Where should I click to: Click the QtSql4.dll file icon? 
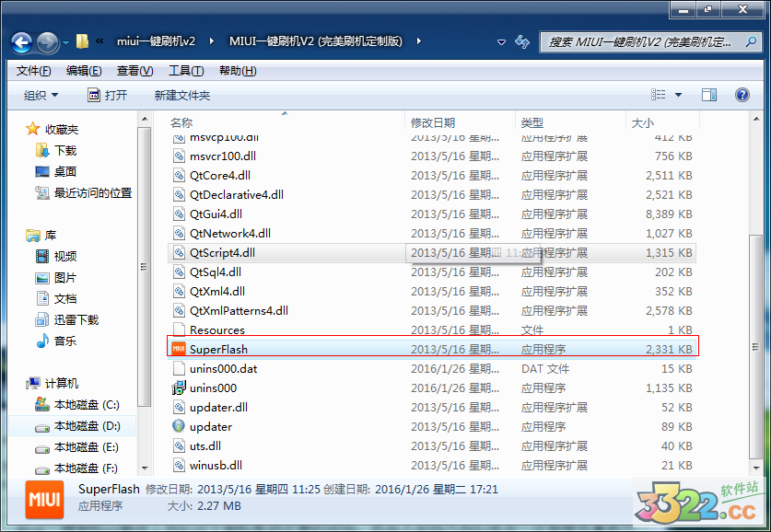click(179, 272)
